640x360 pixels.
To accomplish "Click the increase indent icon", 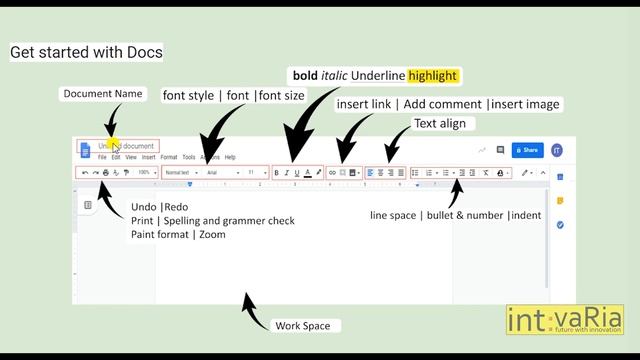I will [472, 173].
